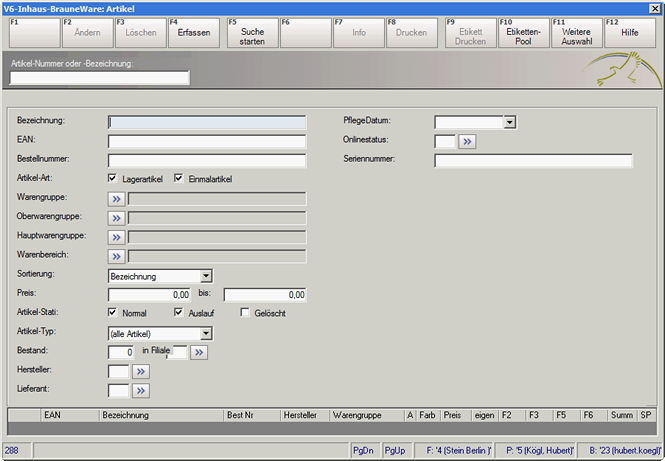Open the Onlinestatus lookup arrow button
The height and width of the screenshot is (461, 665).
coord(468,142)
